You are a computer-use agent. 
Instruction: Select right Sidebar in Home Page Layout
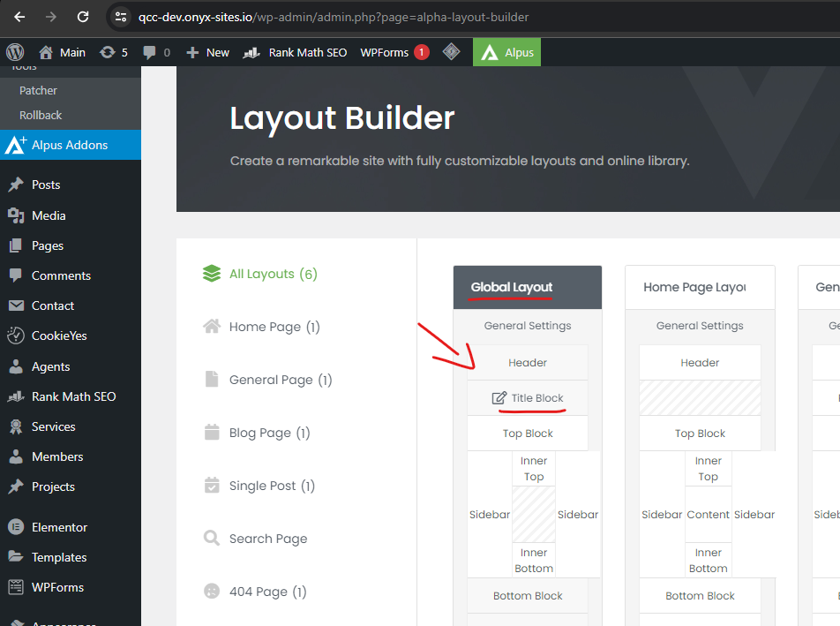click(x=754, y=515)
